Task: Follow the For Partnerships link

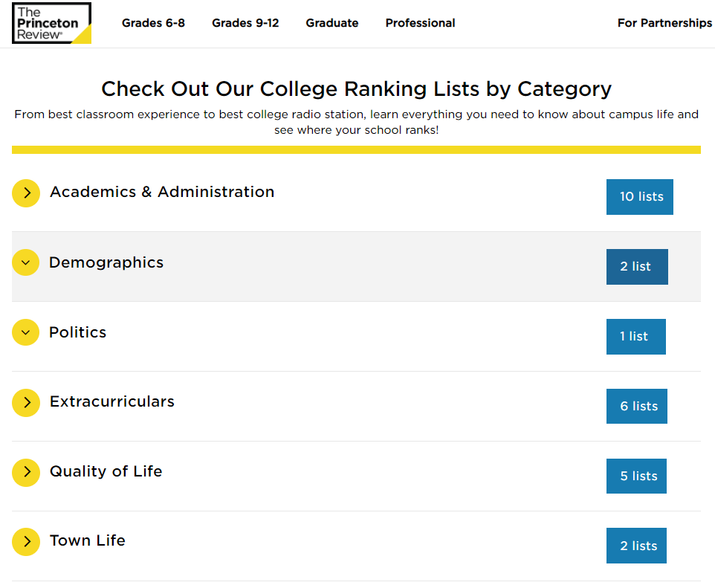Action: [664, 23]
